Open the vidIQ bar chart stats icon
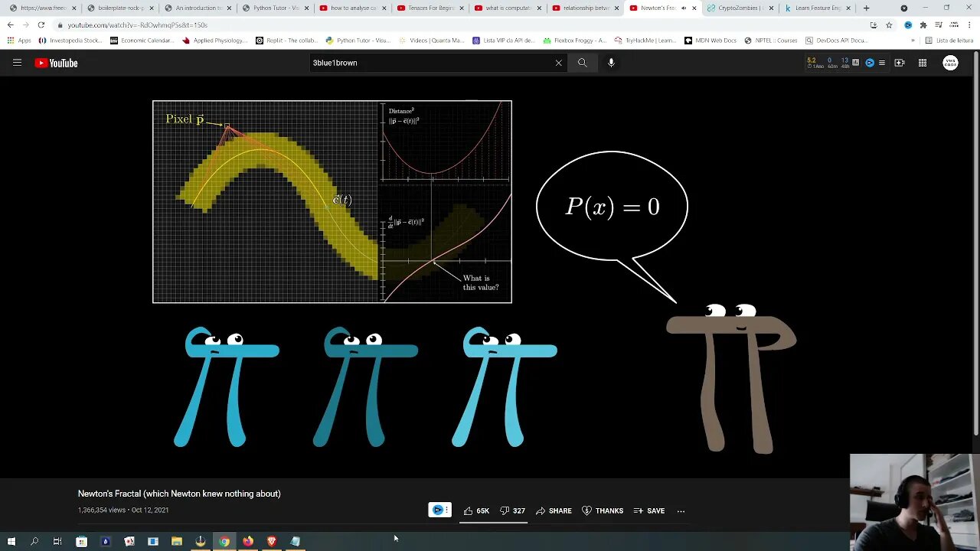 click(856, 63)
